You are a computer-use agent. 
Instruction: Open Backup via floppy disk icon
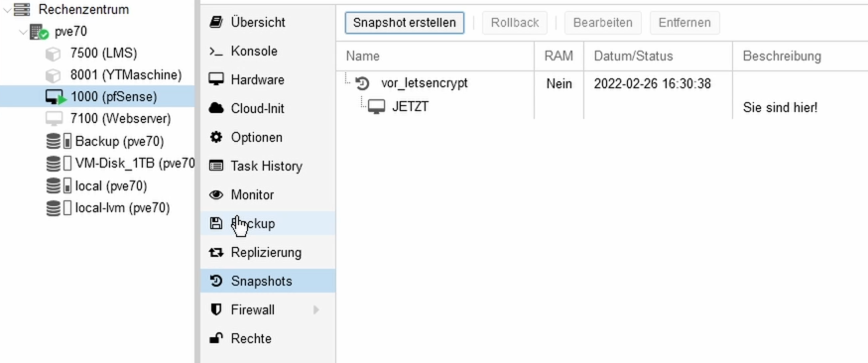coord(216,223)
